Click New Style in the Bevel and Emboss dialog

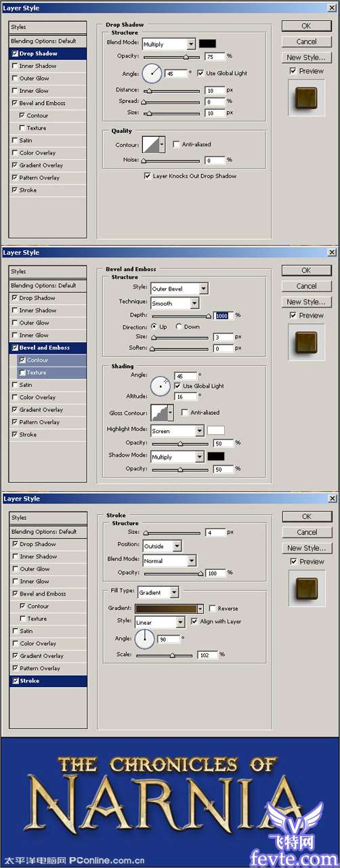pyautogui.click(x=306, y=302)
